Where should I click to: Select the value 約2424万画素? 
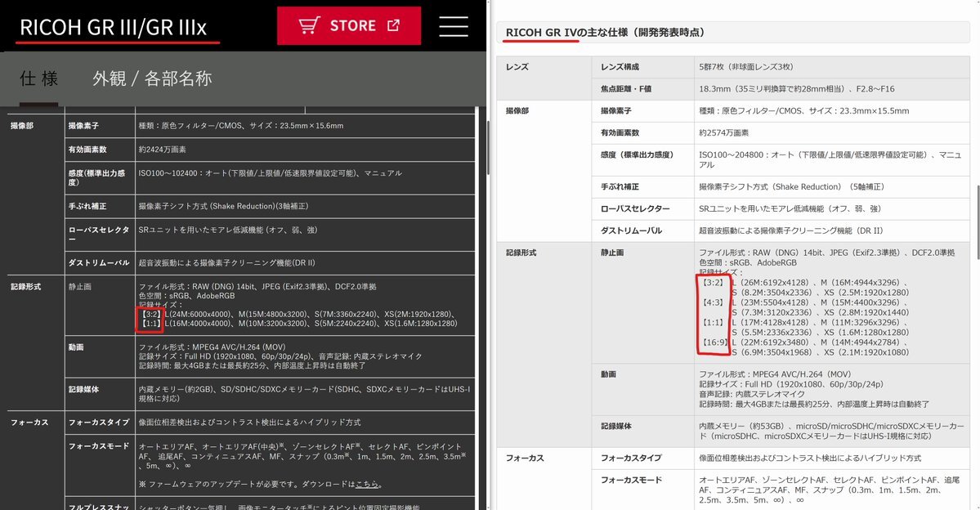[162, 150]
